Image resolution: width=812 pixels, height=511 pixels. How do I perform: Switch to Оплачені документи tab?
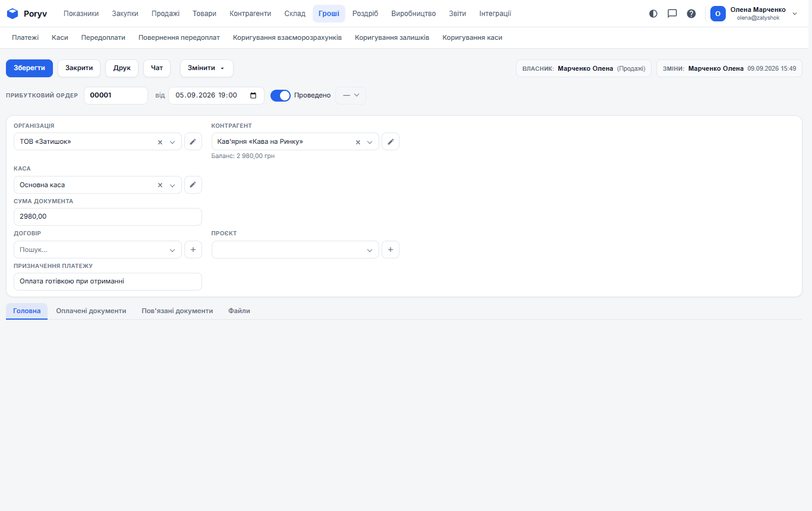click(91, 311)
